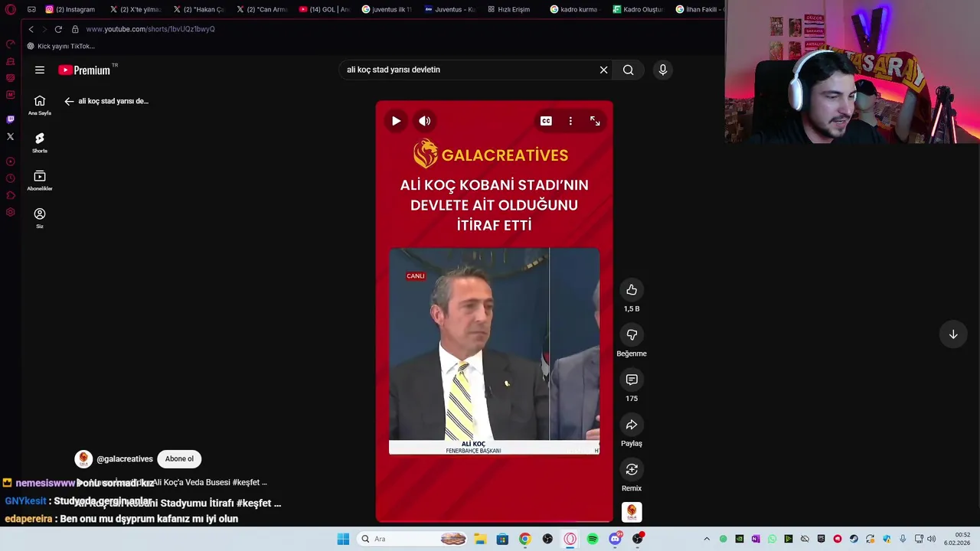Switch to the "Hakan Ça" X tab
The height and width of the screenshot is (551, 980).
coord(198,9)
